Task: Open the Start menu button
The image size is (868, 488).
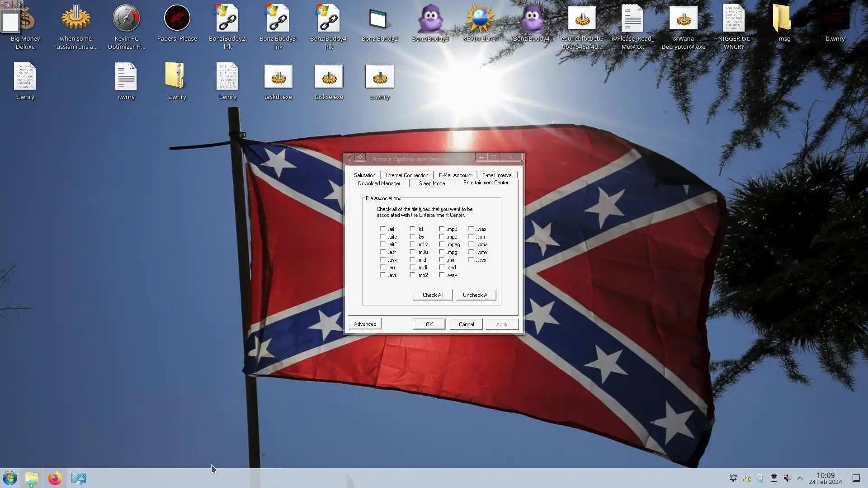Action: coord(9,478)
